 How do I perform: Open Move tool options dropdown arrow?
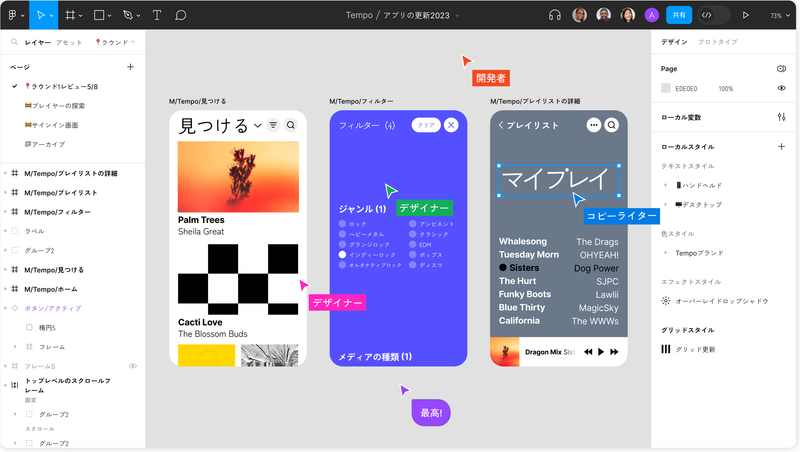(x=52, y=16)
